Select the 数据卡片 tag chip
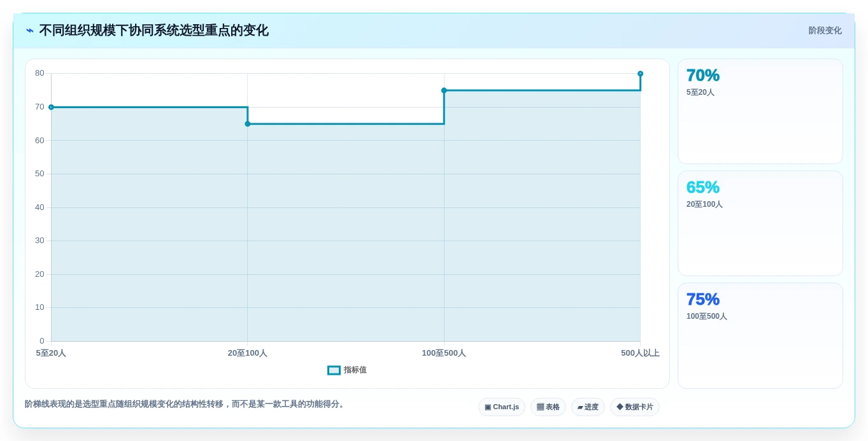Screen dimensions: 868x441 635,407
